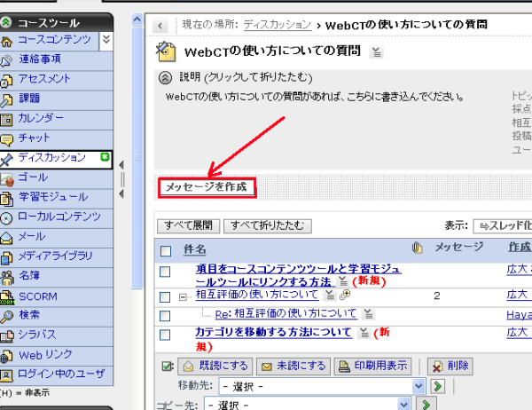Viewport: 532px width, 410px height.
Task: Click the SCORM icon
Action: click(7, 298)
